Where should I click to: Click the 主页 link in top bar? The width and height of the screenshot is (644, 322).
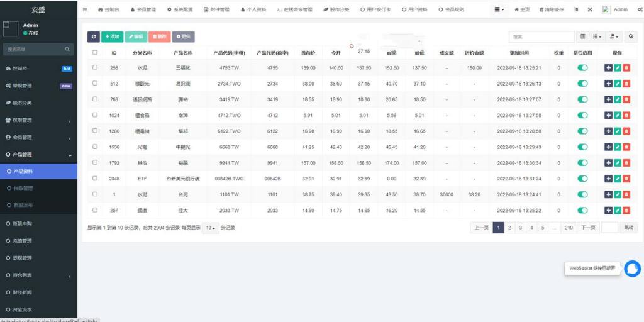(x=522, y=9)
